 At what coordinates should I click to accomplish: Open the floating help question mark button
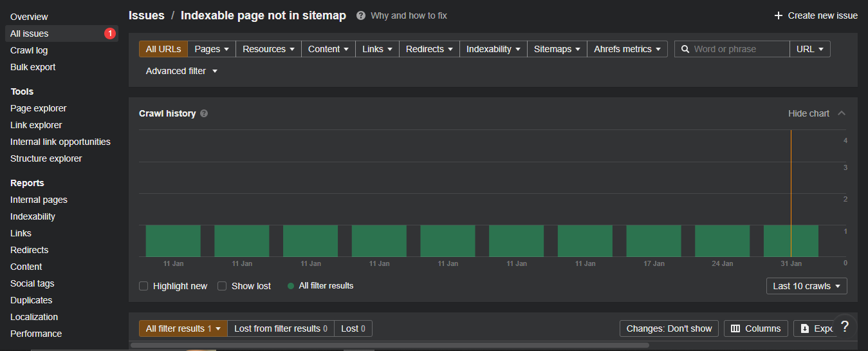(845, 327)
